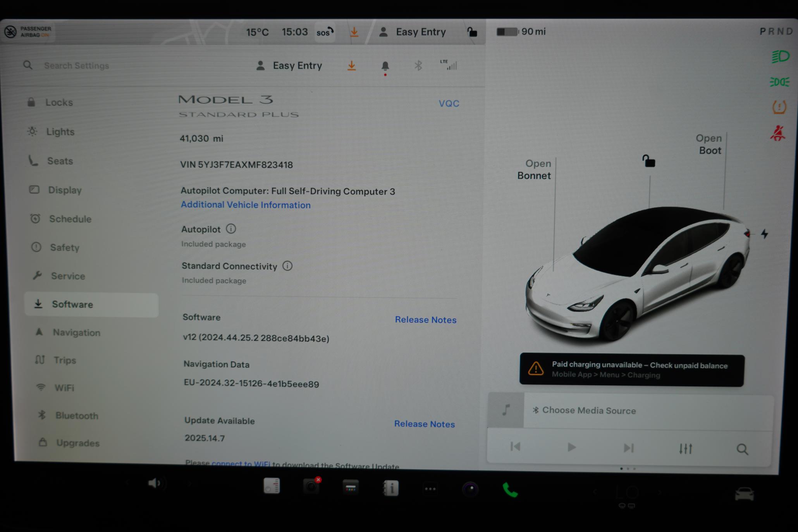Open the media equaliser settings icon
Screen dimensions: 798x532
tap(685, 449)
